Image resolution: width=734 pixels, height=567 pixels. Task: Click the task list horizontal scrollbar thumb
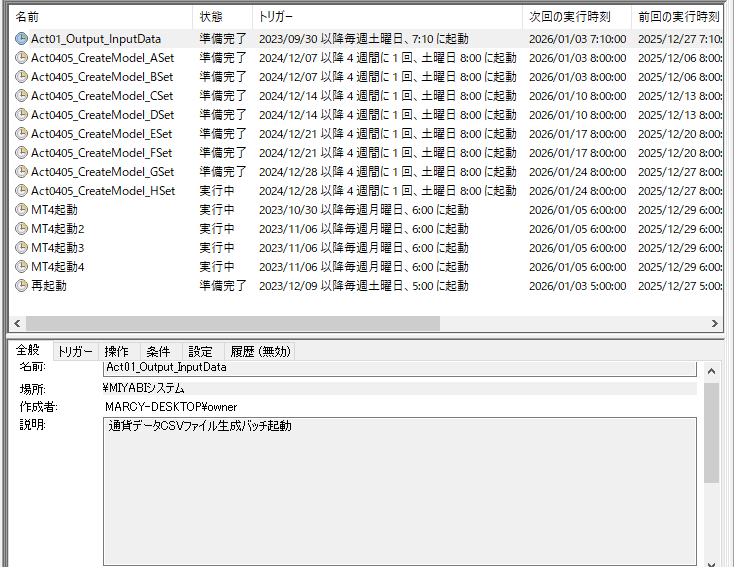pyautogui.click(x=233, y=324)
